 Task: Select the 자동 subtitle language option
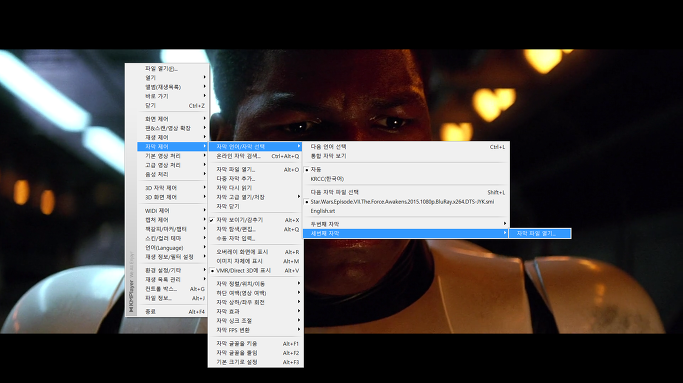406,169
